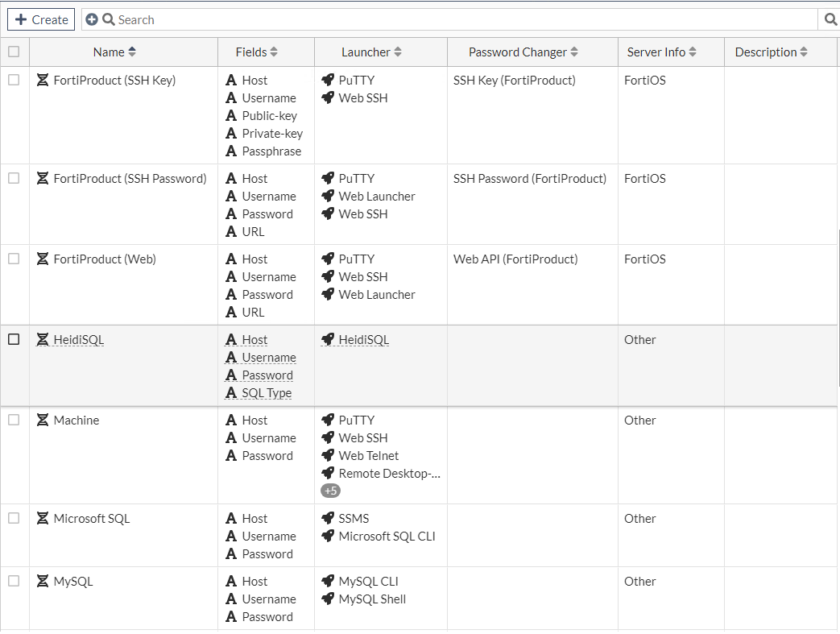Click the template icon beside FortiProduct (SSH Password)
840x634 pixels.
[43, 179]
